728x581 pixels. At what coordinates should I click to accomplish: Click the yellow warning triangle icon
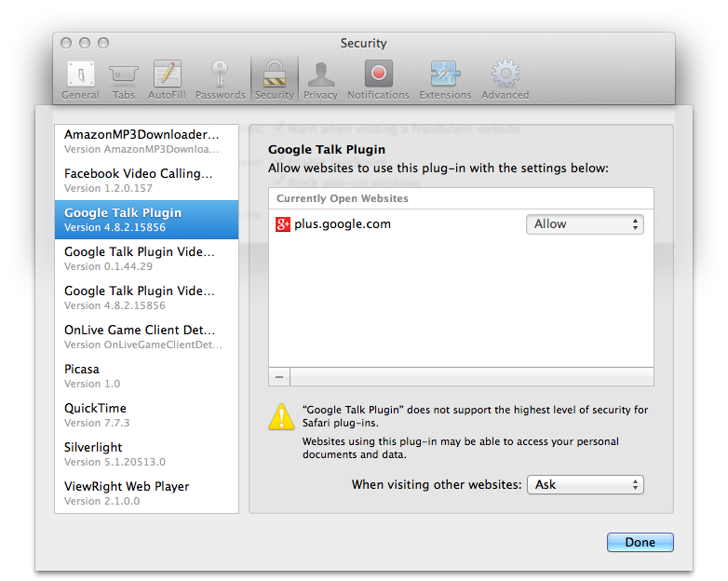coord(281,416)
